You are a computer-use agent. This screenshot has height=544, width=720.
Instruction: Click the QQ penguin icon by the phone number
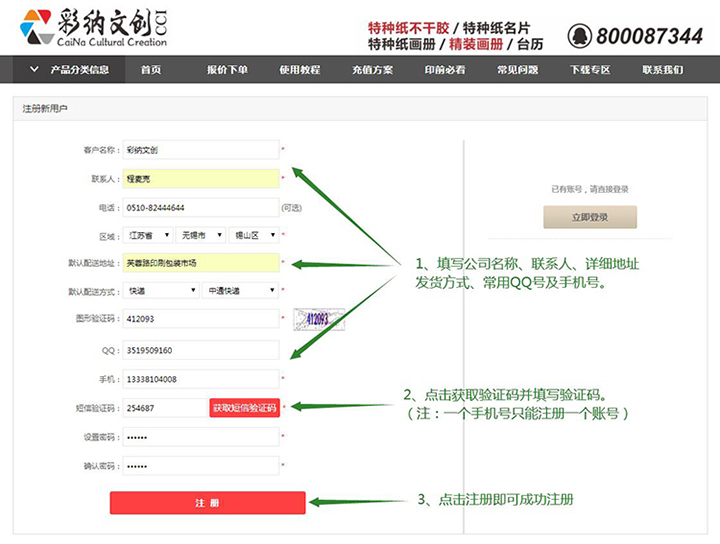tap(579, 36)
